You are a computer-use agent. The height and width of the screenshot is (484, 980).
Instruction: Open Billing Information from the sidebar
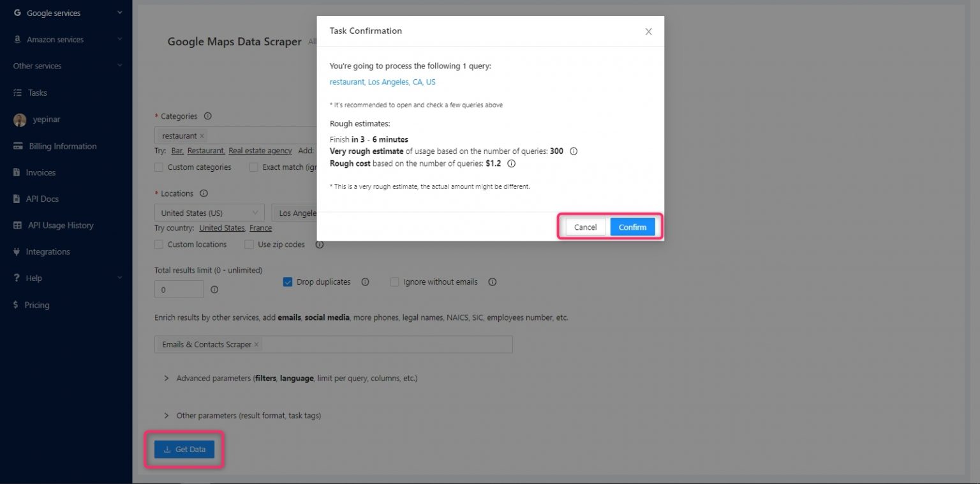coord(18,146)
